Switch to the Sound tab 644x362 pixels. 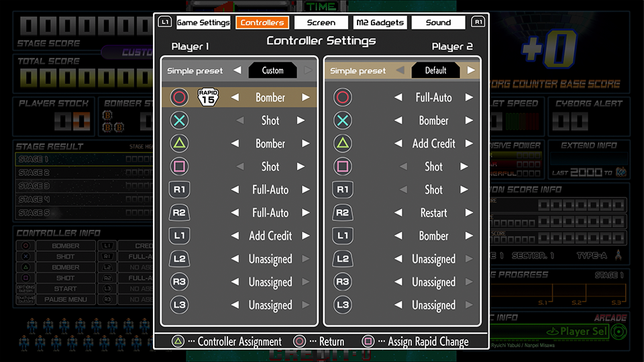[x=438, y=22]
